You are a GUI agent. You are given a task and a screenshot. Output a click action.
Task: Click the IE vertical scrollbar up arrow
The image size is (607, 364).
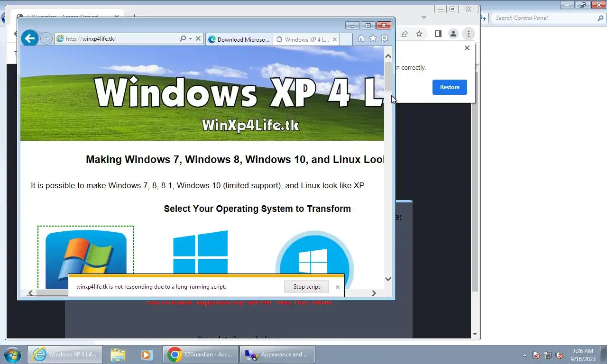pos(388,56)
